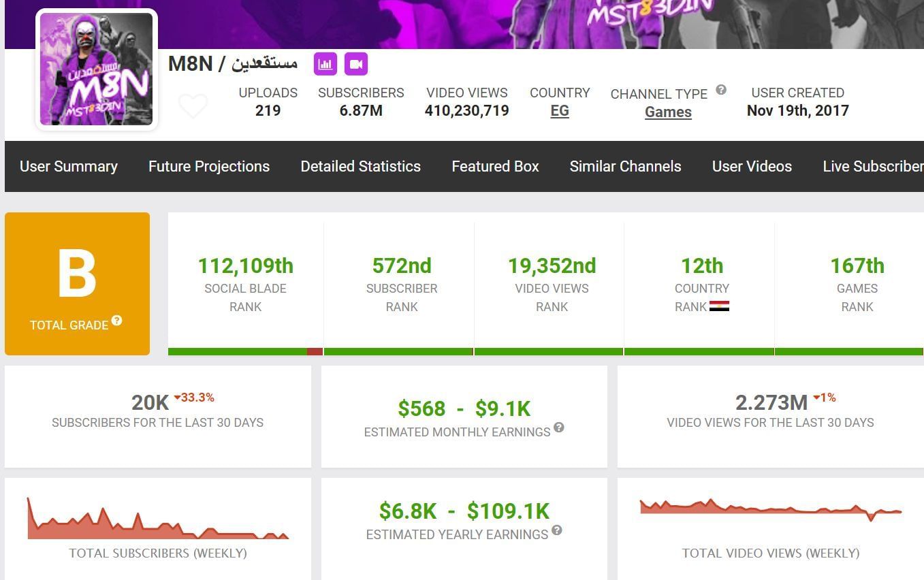The height and width of the screenshot is (580, 924).
Task: Click the Total Video Views weekly chart
Action: (x=771, y=511)
